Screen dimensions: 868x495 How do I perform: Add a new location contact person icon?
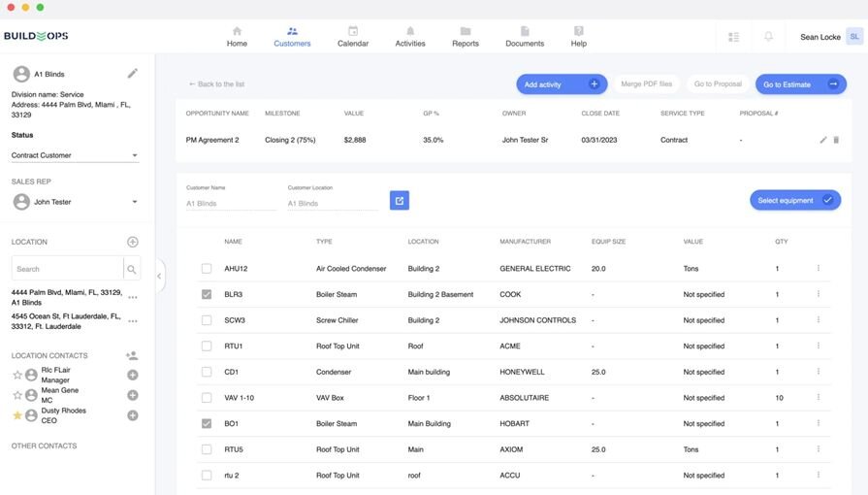click(132, 355)
